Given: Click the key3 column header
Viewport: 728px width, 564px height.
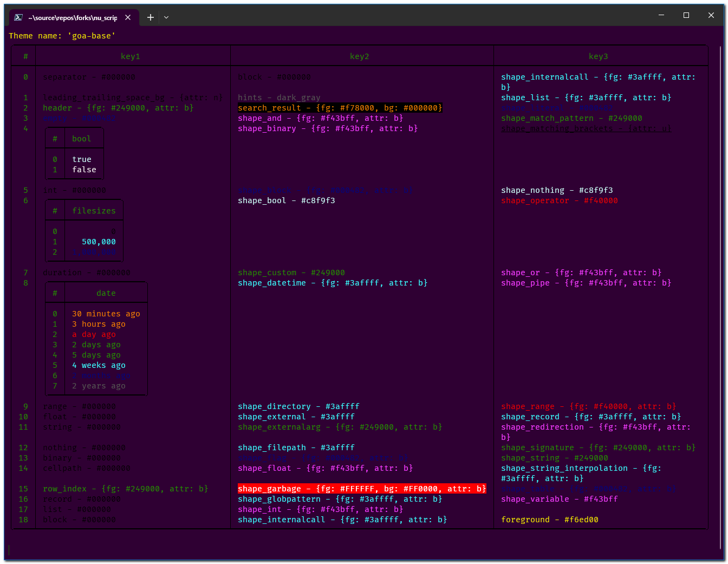Looking at the screenshot, I should coord(599,56).
